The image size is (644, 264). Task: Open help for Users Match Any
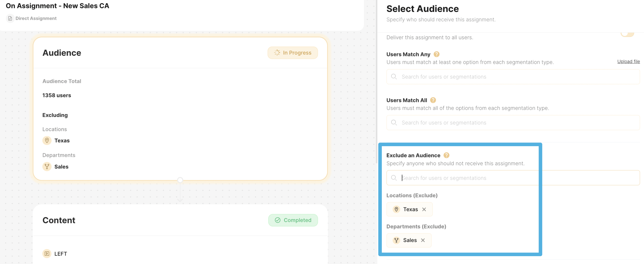[436, 54]
